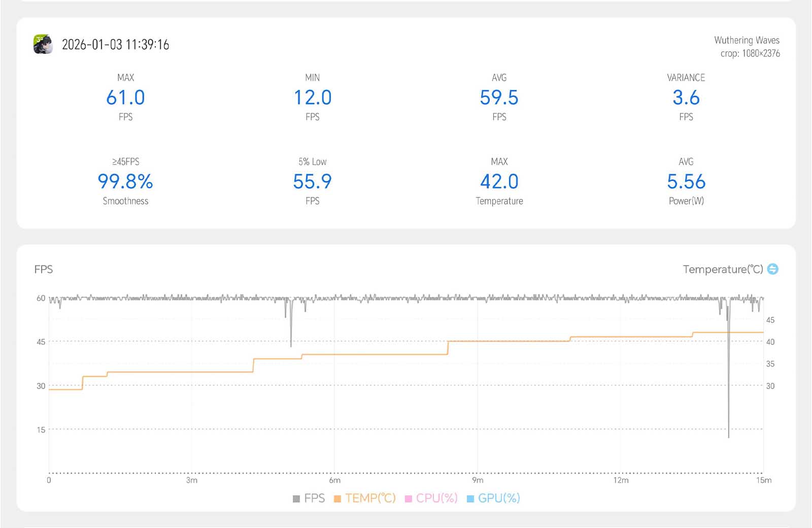Show the CPU(%) series via legend label

click(x=436, y=499)
